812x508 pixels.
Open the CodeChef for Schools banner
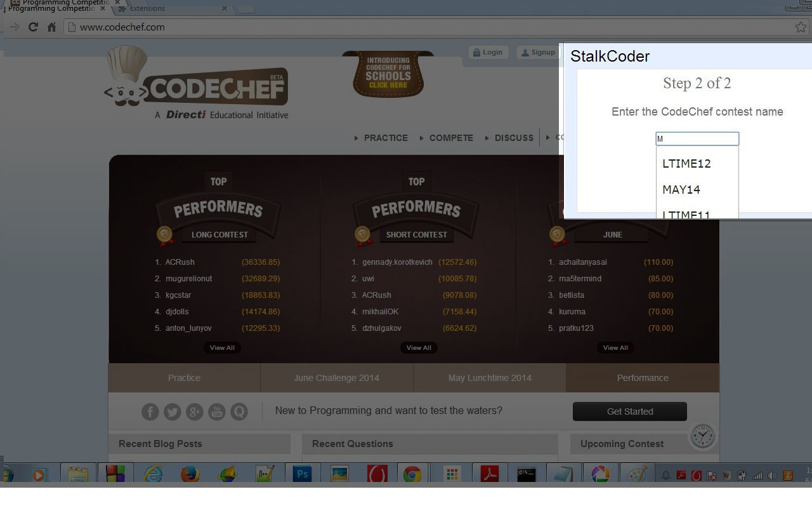point(388,75)
